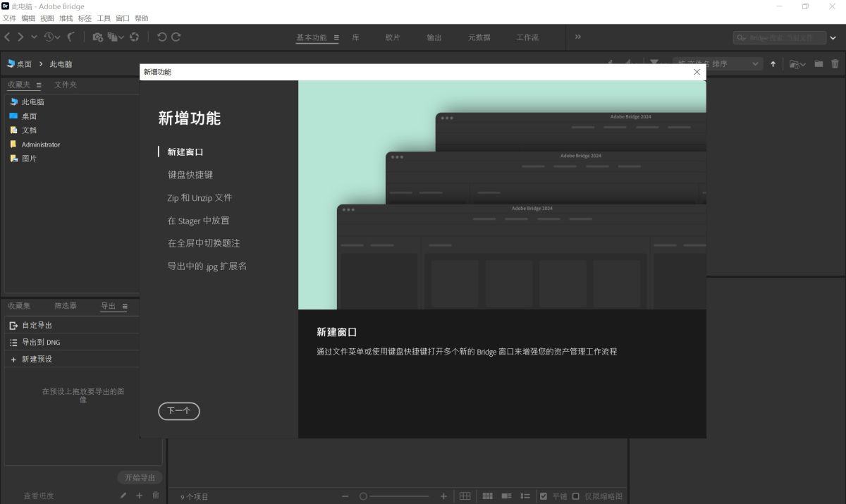
Task: Switch to the 胶片 workspace
Action: click(x=393, y=37)
